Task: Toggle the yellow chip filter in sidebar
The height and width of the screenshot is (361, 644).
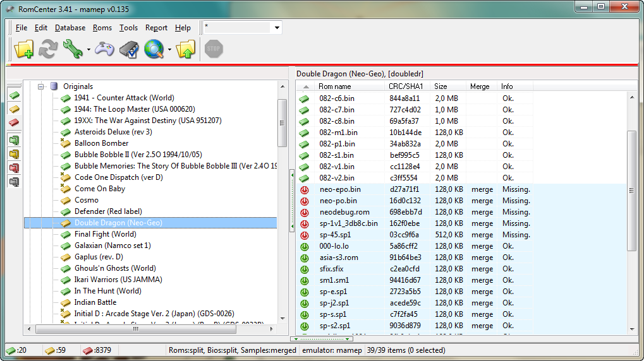Action: click(14, 109)
